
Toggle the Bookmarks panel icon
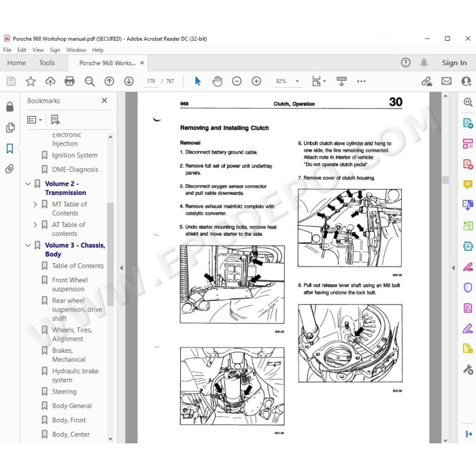[x=10, y=148]
